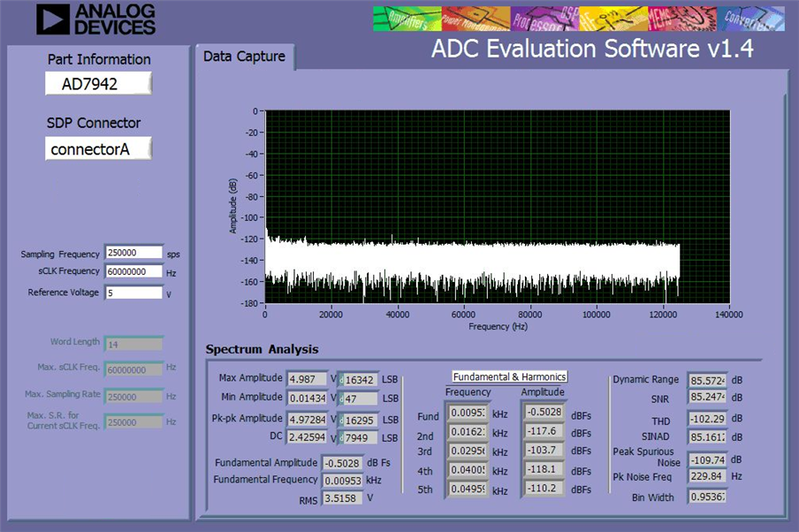Click the yellow RF banner tile

point(613,19)
